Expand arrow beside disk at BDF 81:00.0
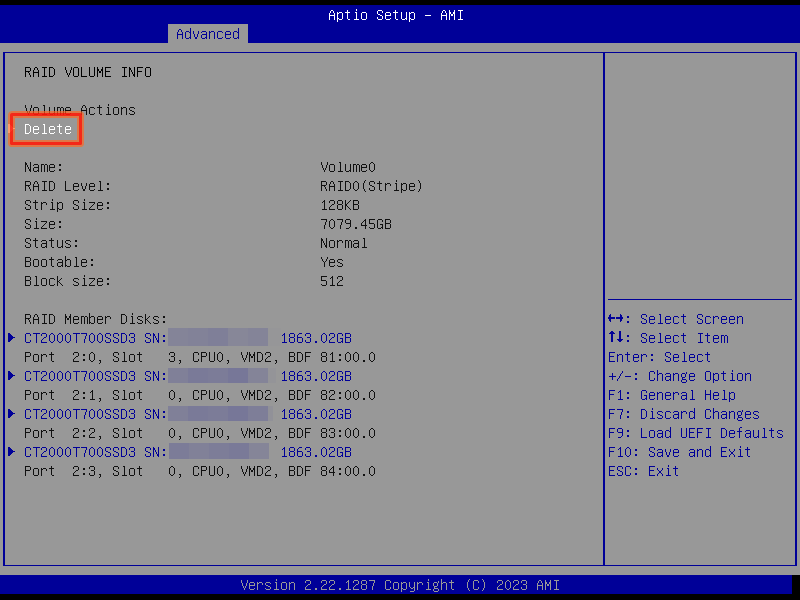 [11, 338]
